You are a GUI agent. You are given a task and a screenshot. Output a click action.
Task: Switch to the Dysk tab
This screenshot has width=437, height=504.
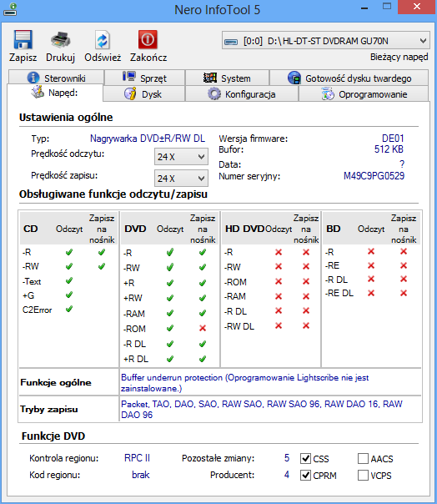(x=144, y=93)
